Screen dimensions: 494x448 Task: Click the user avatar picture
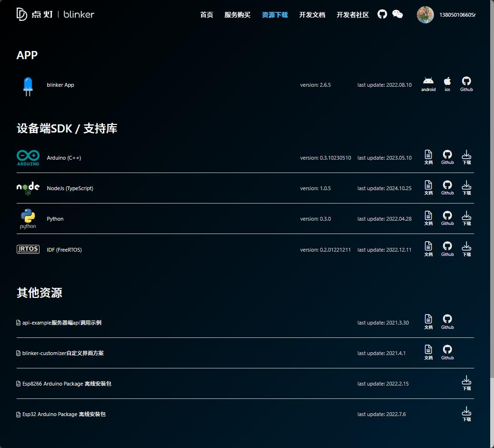tap(425, 14)
